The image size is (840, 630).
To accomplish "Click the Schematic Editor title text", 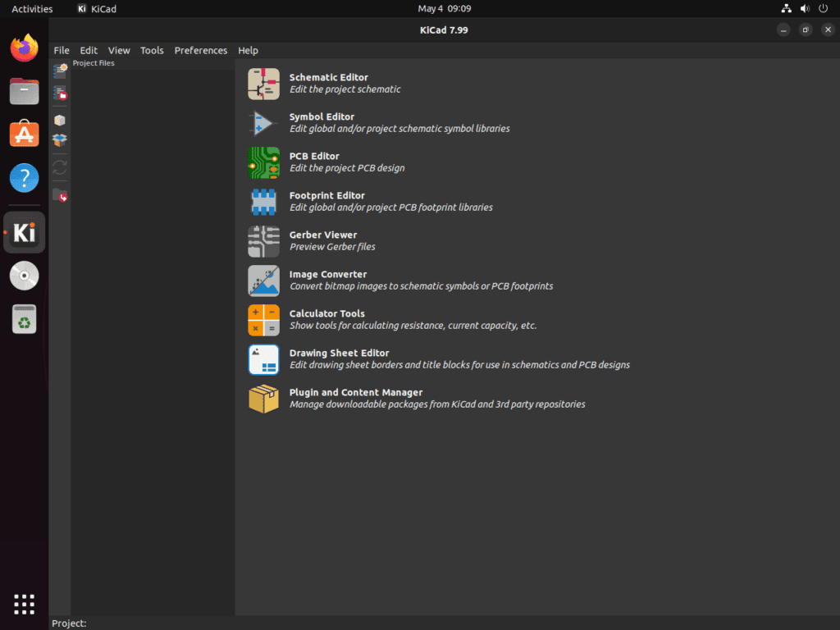I will [328, 77].
